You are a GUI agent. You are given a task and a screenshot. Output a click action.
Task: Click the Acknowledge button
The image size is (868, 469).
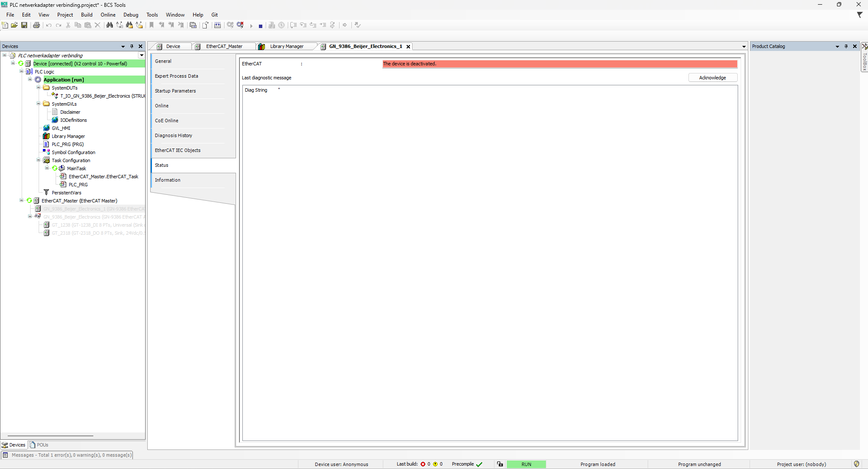pyautogui.click(x=712, y=78)
